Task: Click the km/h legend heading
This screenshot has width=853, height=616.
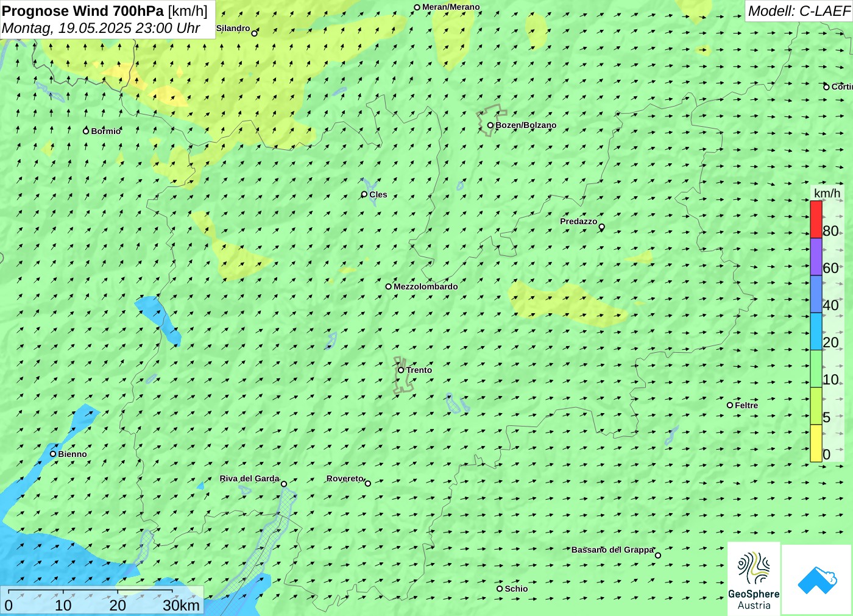Action: pos(827,193)
